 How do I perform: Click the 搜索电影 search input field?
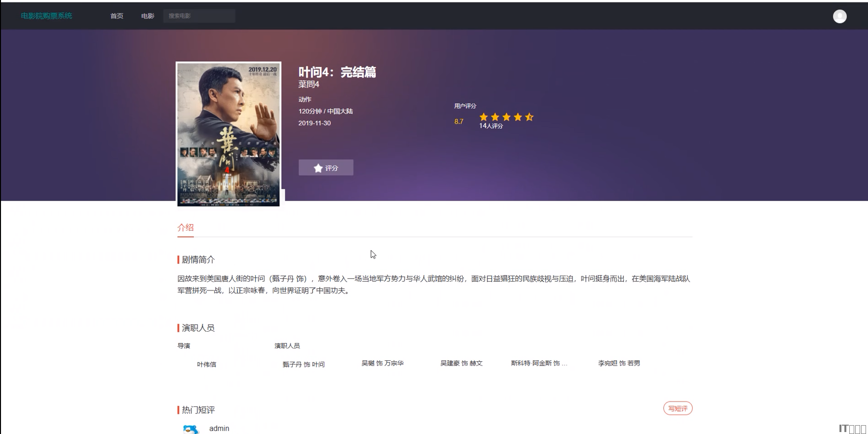pyautogui.click(x=199, y=16)
